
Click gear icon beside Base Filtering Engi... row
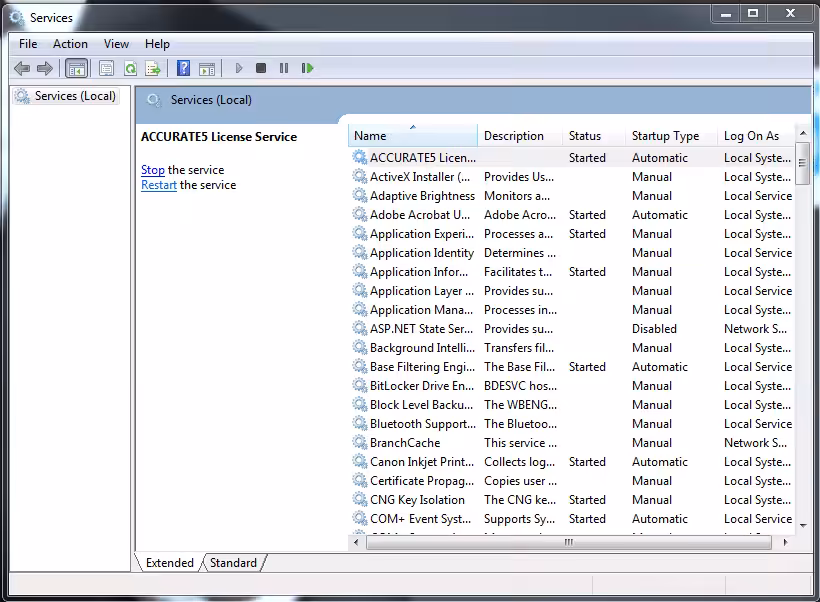click(x=360, y=366)
